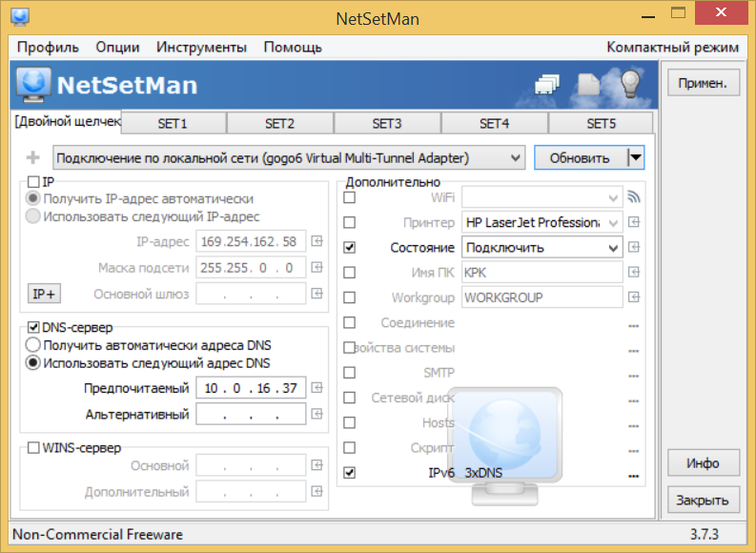Click the 3xDNS IPv6 value text

coord(483,473)
